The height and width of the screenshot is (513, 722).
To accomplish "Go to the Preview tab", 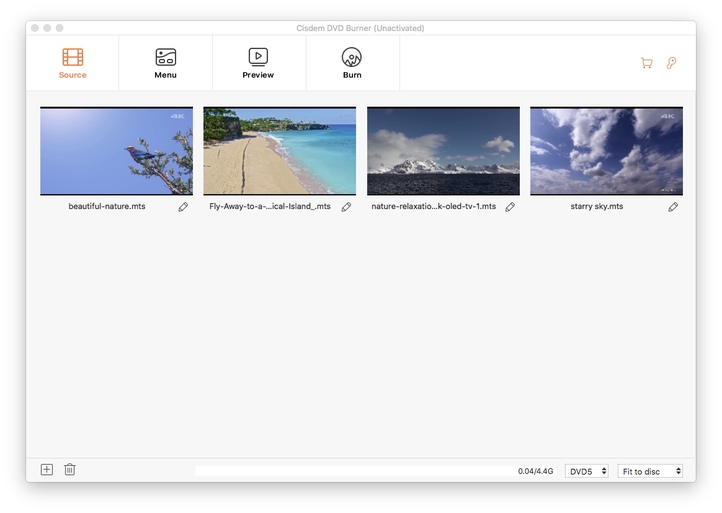I will [x=258, y=63].
